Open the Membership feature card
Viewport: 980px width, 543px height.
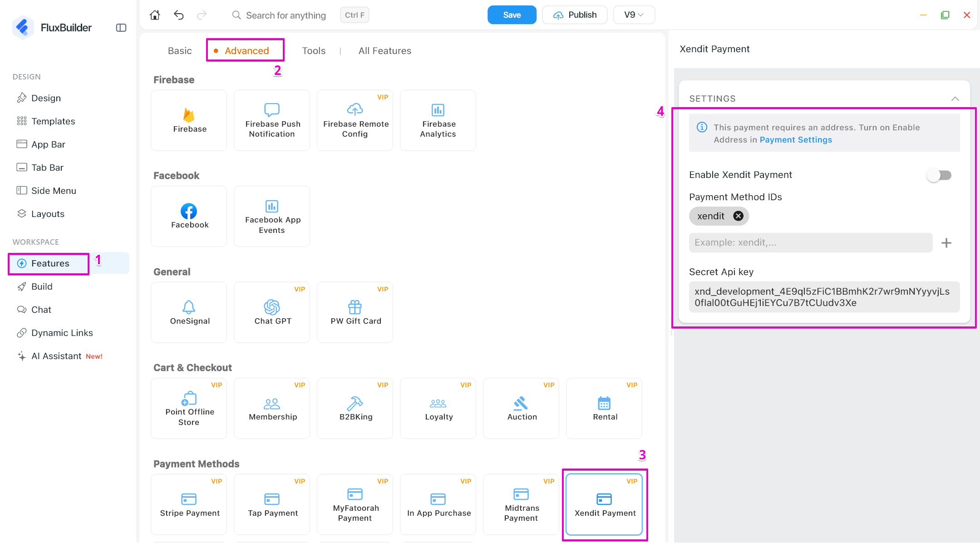[272, 409]
